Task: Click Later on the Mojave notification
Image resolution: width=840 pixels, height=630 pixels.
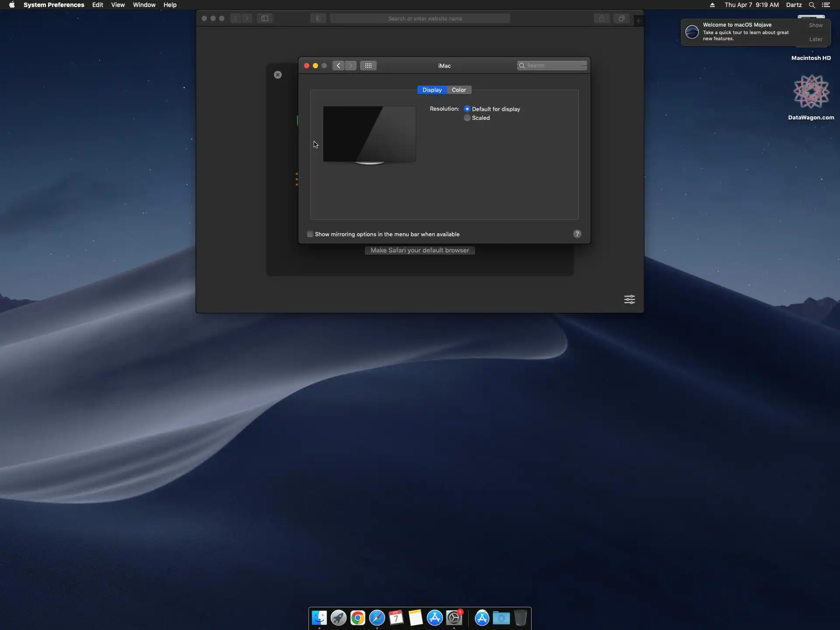Action: 815,39
